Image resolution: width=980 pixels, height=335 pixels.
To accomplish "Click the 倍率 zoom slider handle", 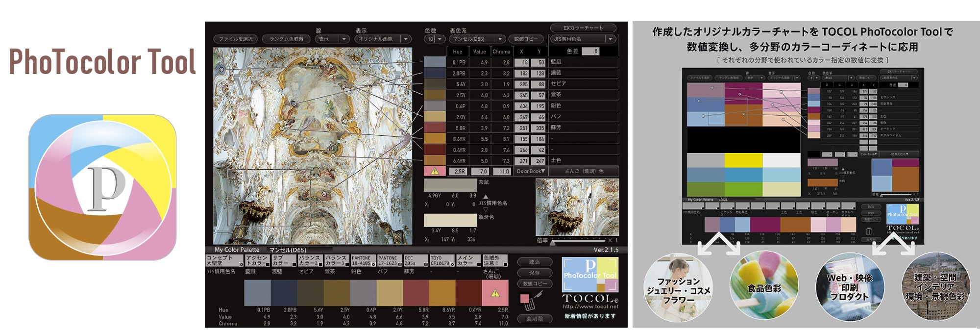I will pyautogui.click(x=553, y=241).
